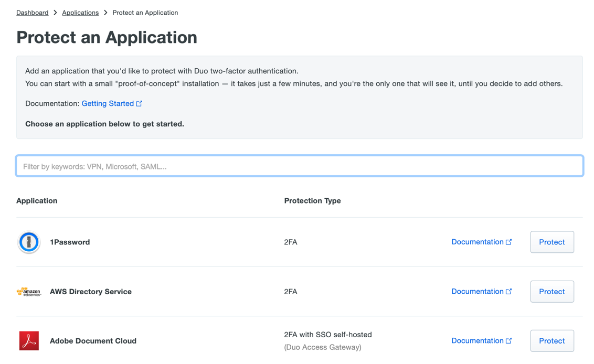Screen dimensions: 594x364
Task: Select the Adobe Document Cloud name
Action: pyautogui.click(x=93, y=341)
